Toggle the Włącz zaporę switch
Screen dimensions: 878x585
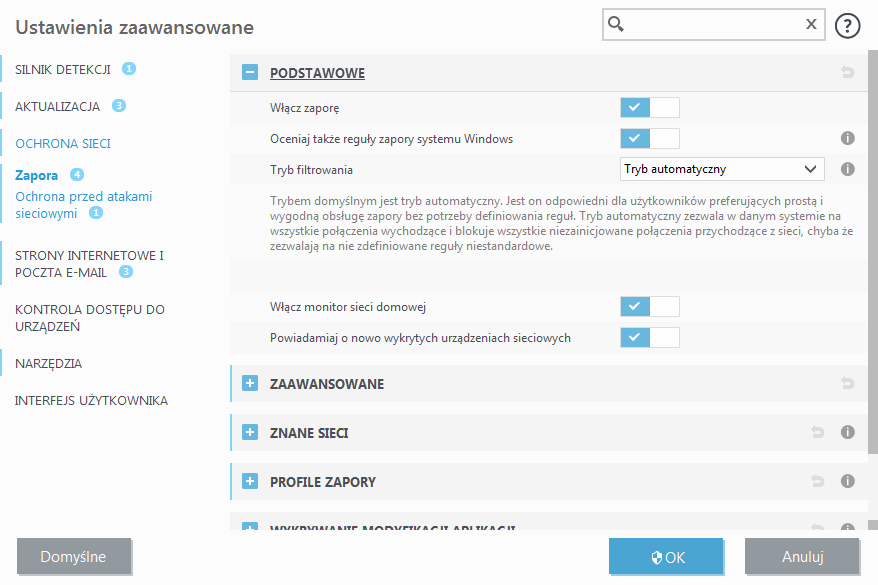pos(649,107)
